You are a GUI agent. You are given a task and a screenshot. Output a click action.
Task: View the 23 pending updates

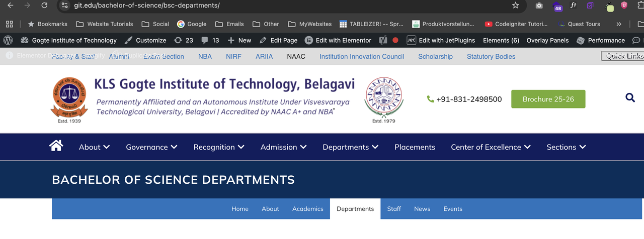coord(184,40)
